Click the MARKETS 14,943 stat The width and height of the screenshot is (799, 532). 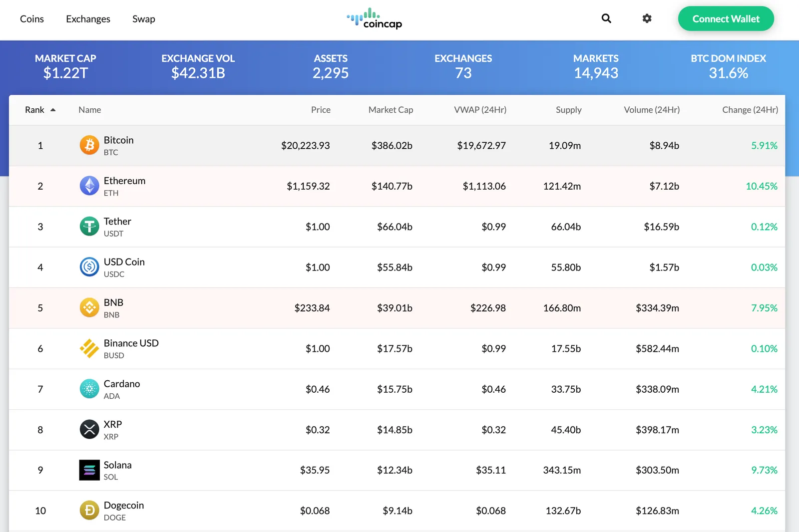(596, 66)
